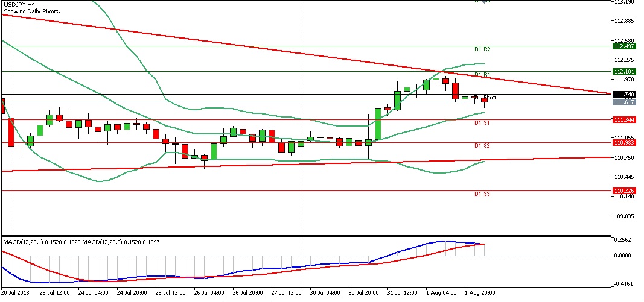Click the 111.617 current price tag
644x302 pixels.
click(624, 102)
